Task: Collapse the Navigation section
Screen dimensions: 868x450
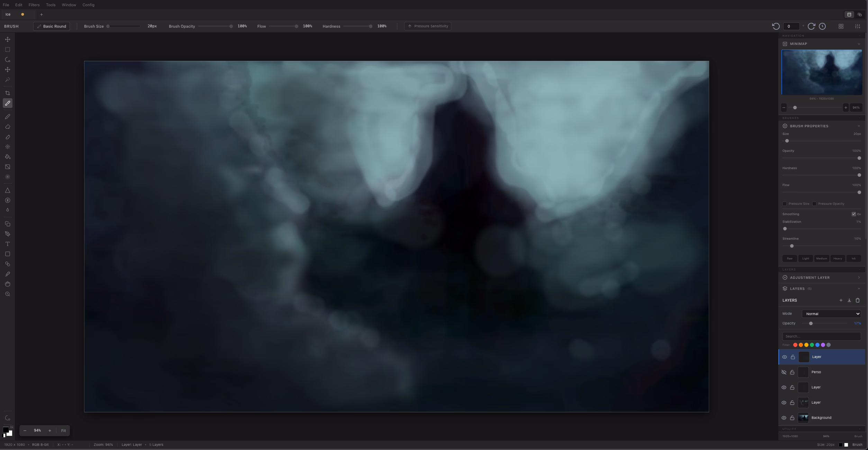Action: click(x=822, y=36)
